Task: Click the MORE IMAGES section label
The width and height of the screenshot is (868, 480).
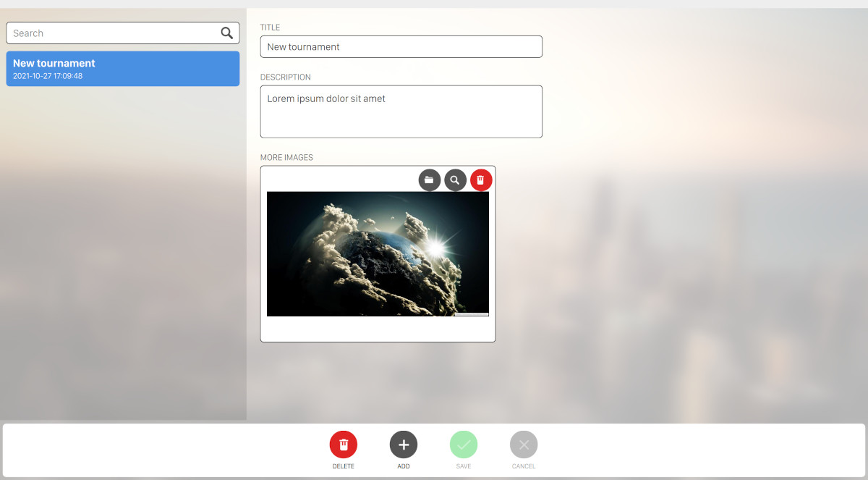Action: pos(286,157)
